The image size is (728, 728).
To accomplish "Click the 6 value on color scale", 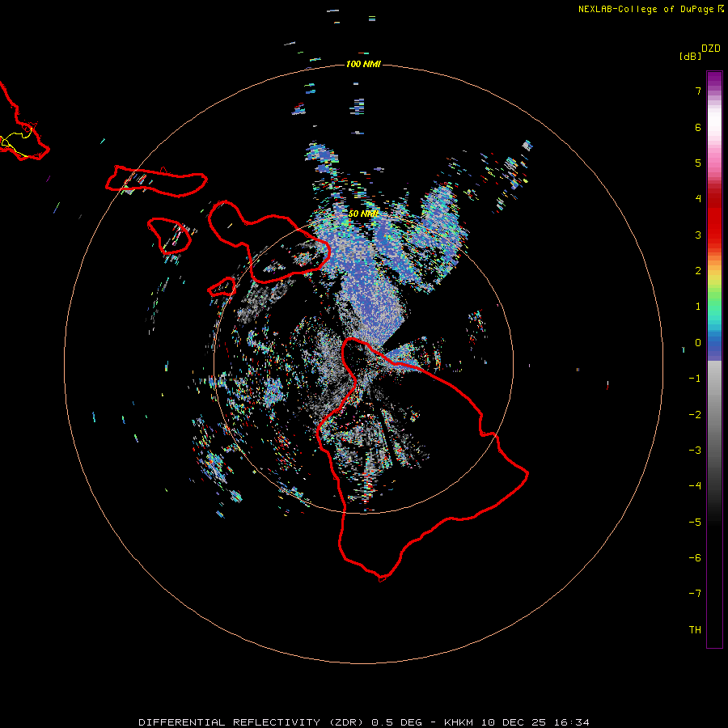I will (698, 127).
